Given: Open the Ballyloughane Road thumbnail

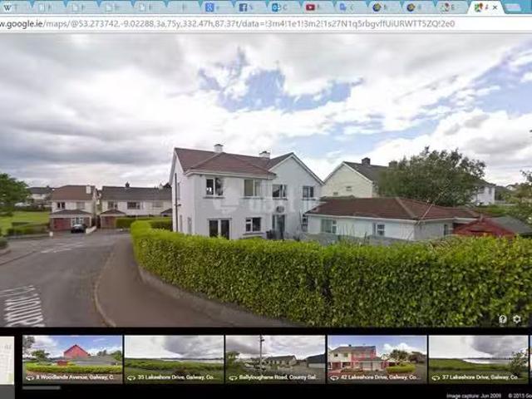Looking at the screenshot, I should pyautogui.click(x=275, y=359).
